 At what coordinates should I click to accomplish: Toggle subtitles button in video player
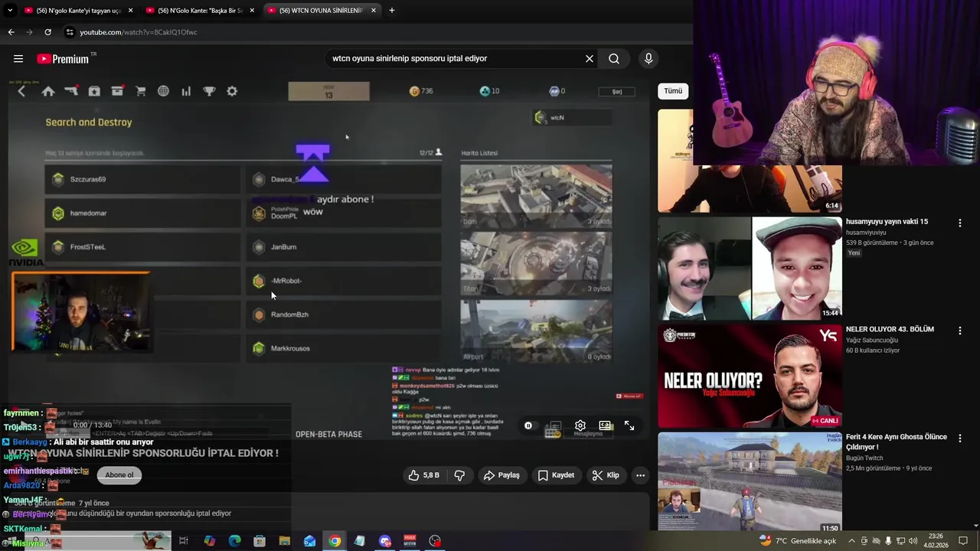[x=554, y=425]
